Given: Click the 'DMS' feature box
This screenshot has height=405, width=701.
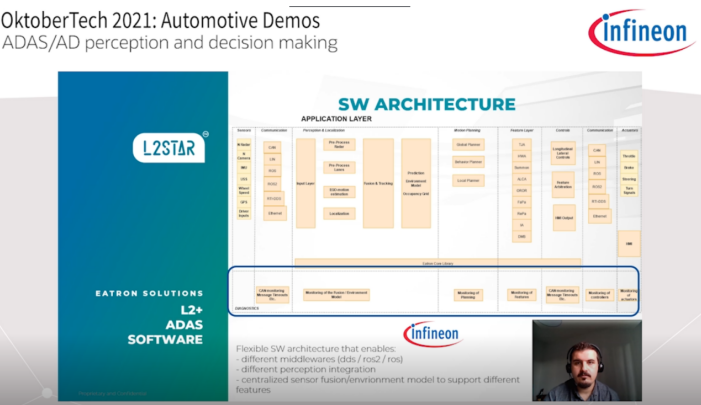Looking at the screenshot, I should tap(522, 236).
